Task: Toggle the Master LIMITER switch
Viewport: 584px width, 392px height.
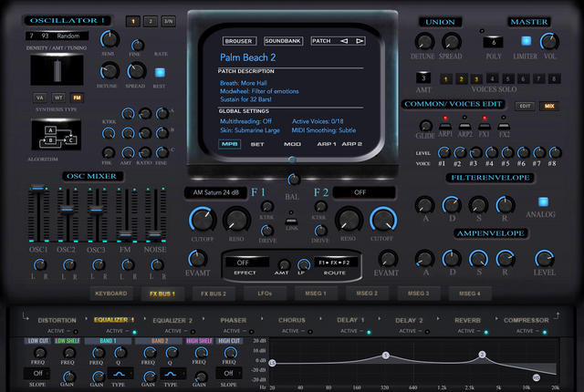Action: click(x=526, y=41)
